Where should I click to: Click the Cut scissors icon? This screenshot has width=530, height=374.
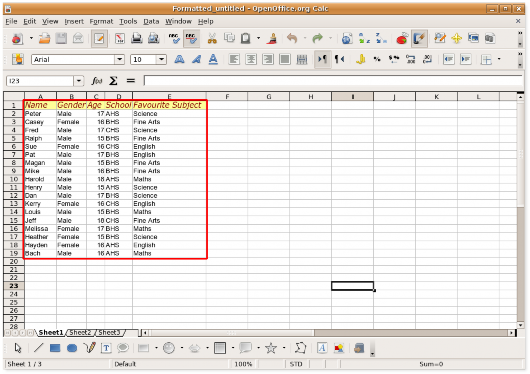point(212,38)
